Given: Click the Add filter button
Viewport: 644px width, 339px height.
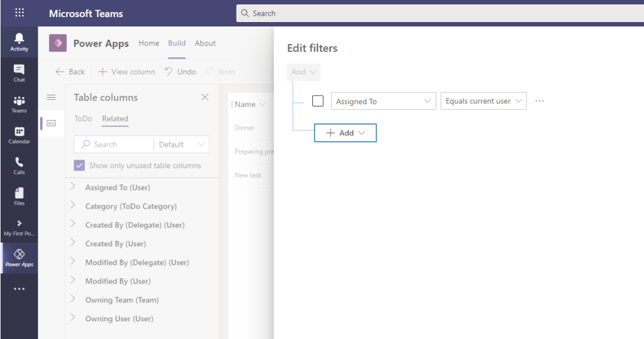Looking at the screenshot, I should click(345, 133).
